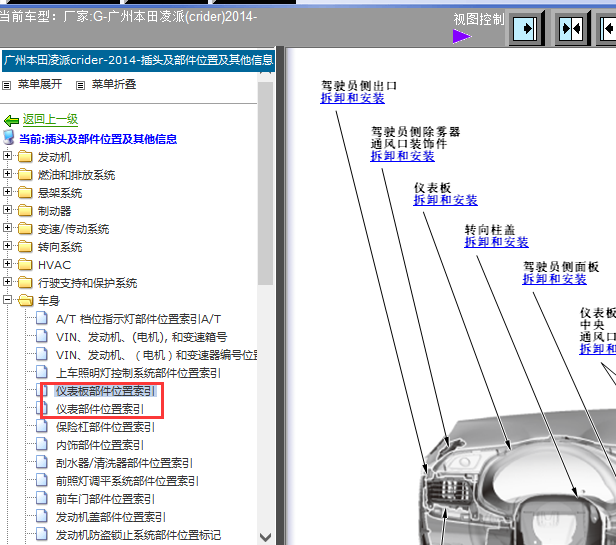616x545 pixels.
Task: Select A/T 档位指示灯部件位置索引 item
Action: click(138, 319)
